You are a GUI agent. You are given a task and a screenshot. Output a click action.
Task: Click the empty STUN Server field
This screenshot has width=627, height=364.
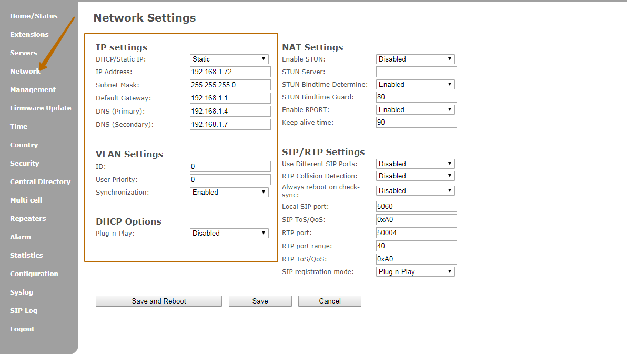point(416,72)
